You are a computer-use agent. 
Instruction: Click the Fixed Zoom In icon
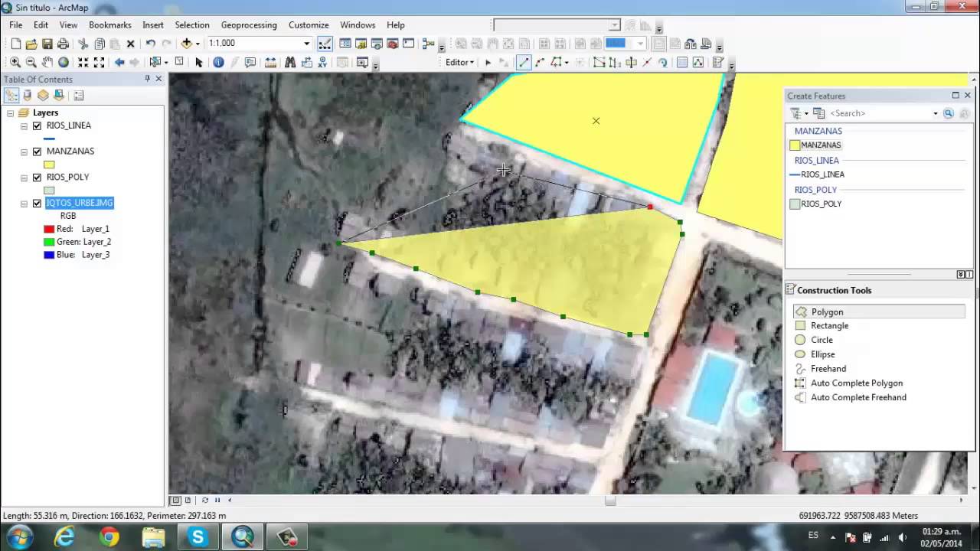click(83, 62)
